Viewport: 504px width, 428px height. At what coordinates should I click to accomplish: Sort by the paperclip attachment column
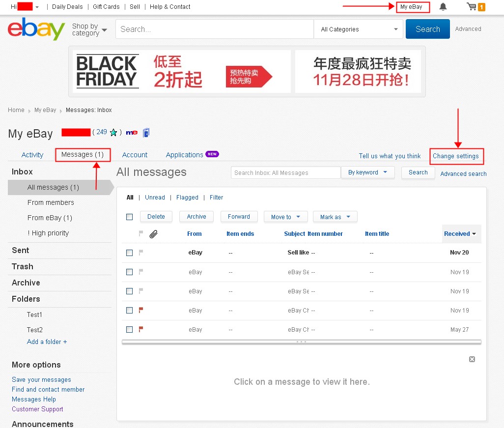pos(154,234)
